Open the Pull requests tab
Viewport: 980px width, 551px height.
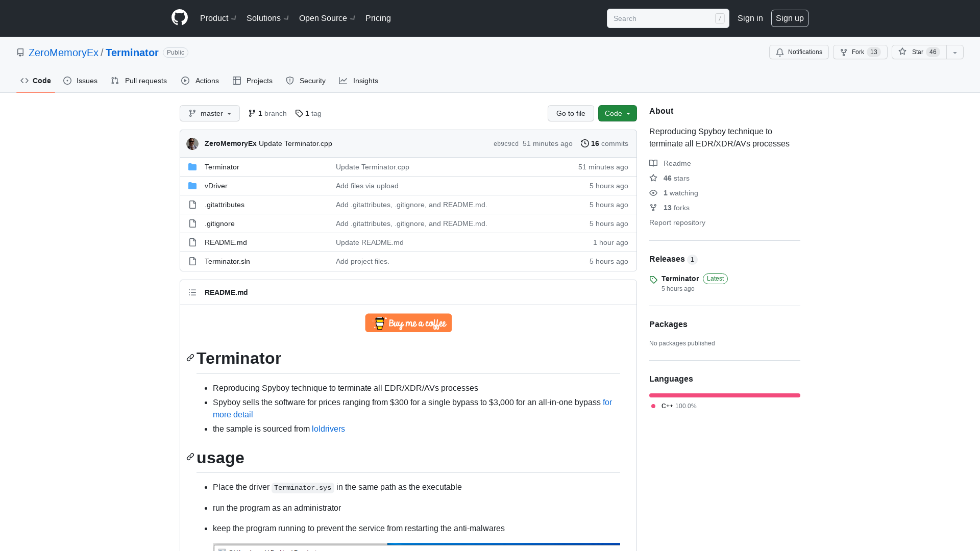139,81
